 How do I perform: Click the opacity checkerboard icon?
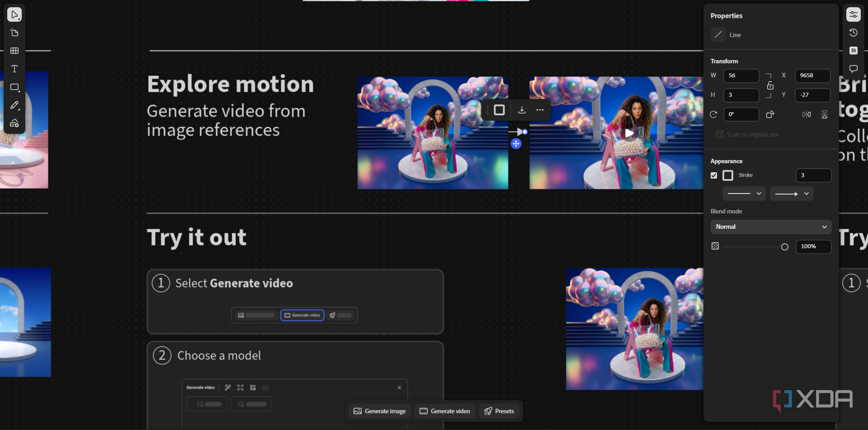715,246
